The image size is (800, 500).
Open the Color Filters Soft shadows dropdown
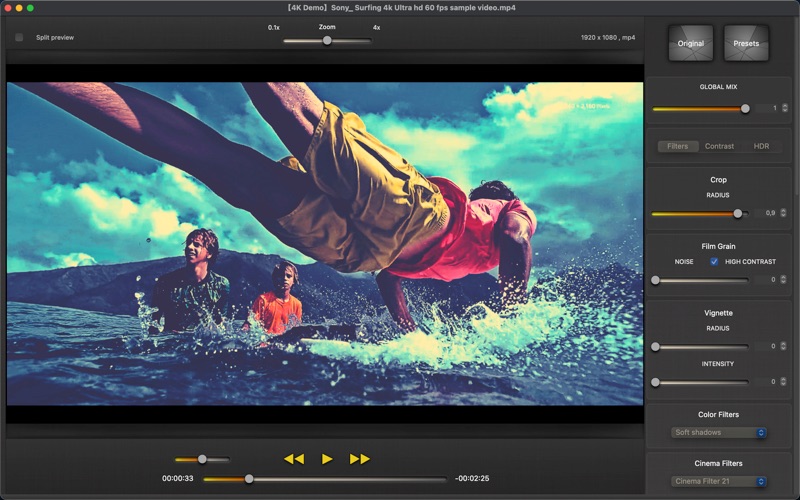(x=719, y=433)
